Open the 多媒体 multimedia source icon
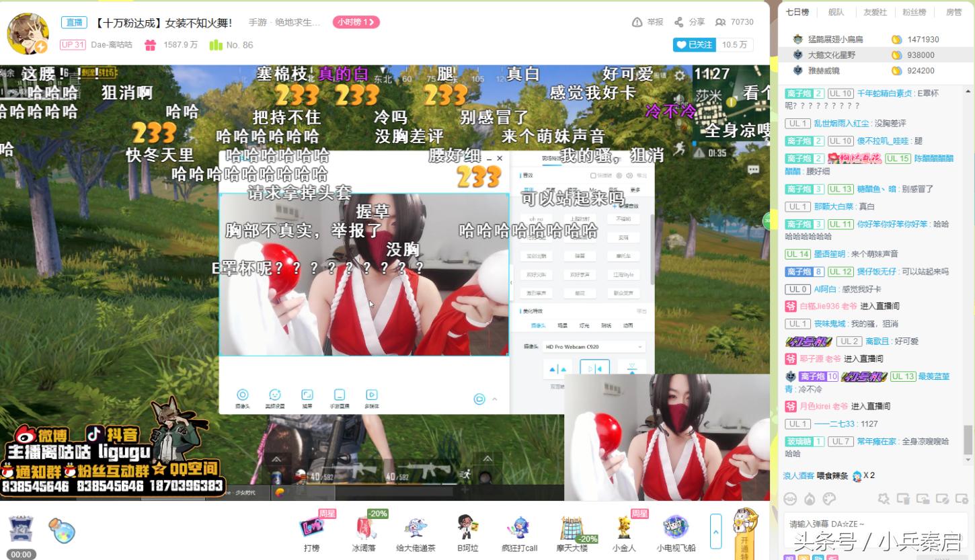Viewport: 975px width, 560px height. (372, 394)
